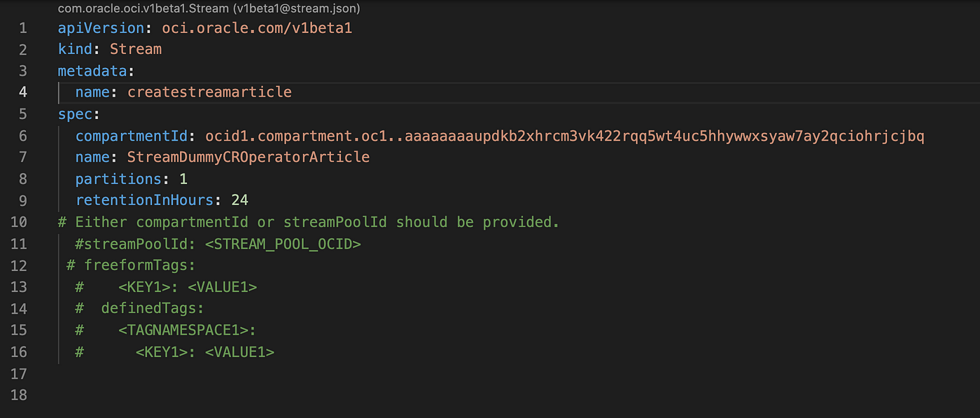Image resolution: width=980 pixels, height=418 pixels.
Task: Click the commented #streamPoolId line
Action: pyautogui.click(x=218, y=244)
